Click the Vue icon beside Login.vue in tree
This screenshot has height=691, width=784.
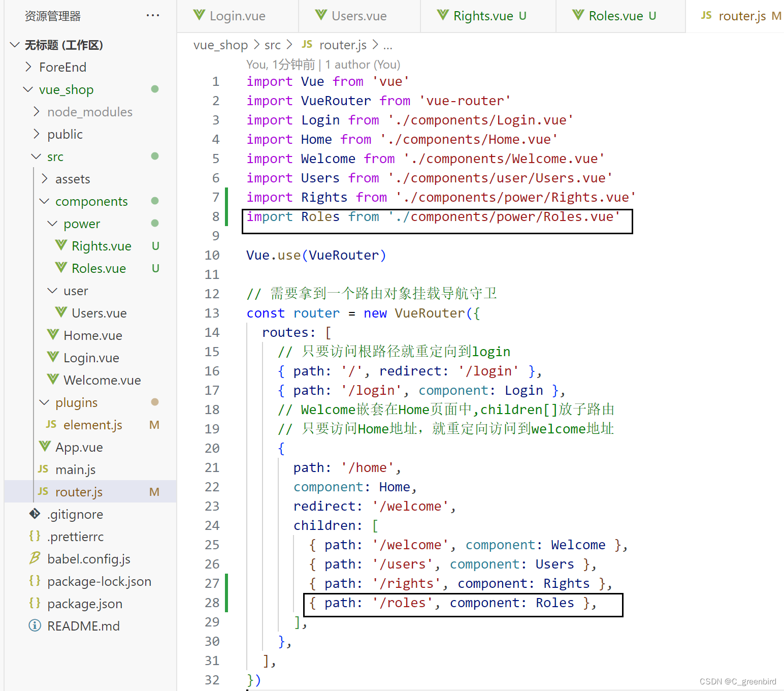pos(53,358)
